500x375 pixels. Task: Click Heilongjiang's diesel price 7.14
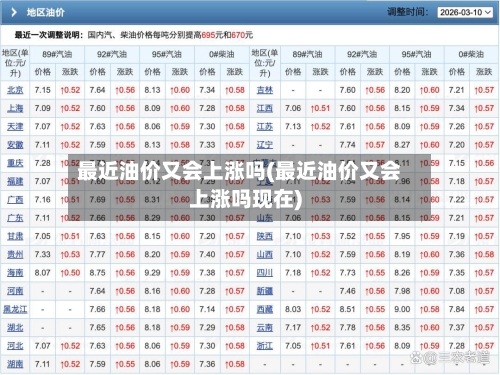pyautogui.click(x=207, y=309)
